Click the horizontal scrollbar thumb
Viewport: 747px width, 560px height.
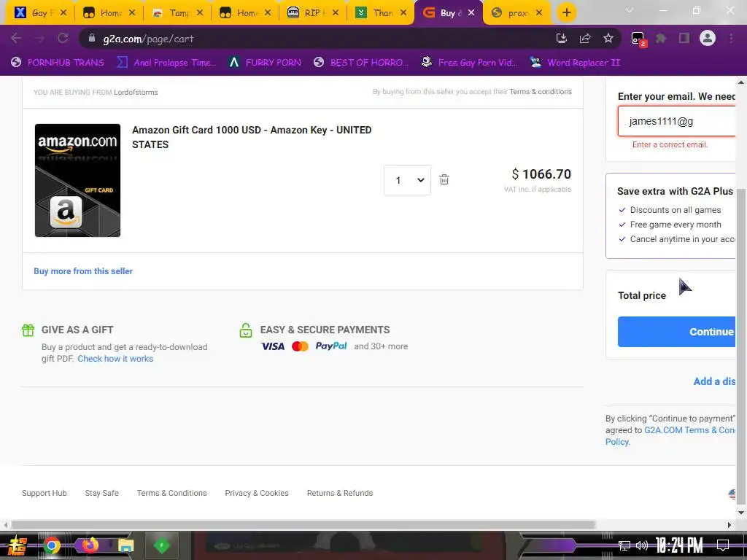click(303, 525)
